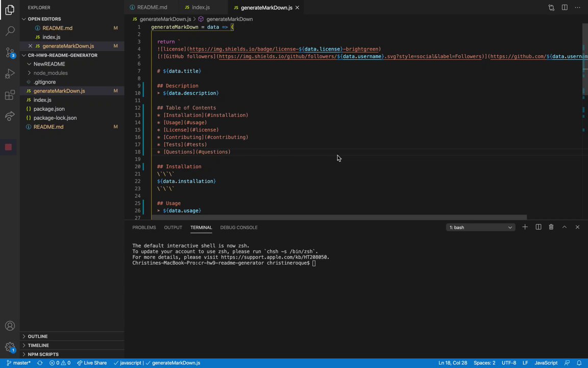588x368 pixels.
Task: Open the Search view in activity bar
Action: point(10,31)
